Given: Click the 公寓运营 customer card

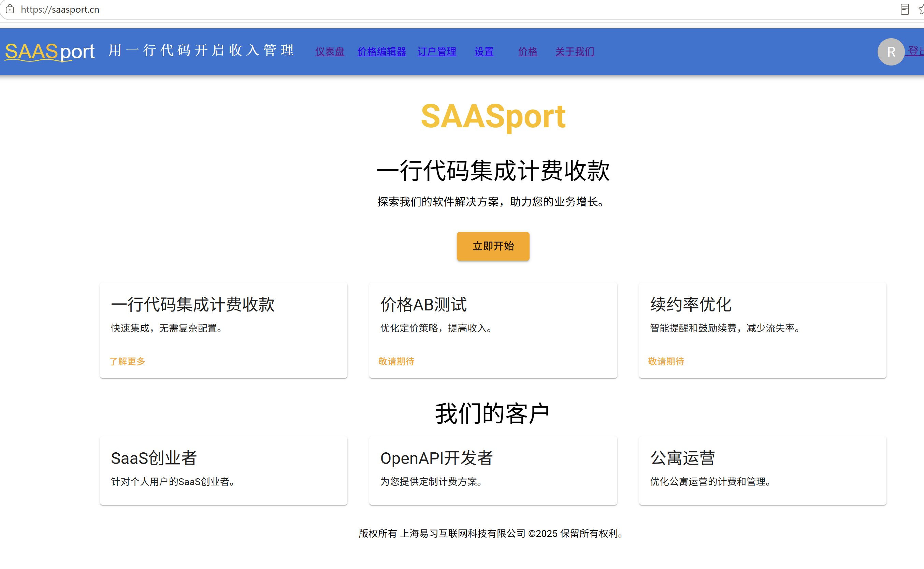Looking at the screenshot, I should point(763,470).
